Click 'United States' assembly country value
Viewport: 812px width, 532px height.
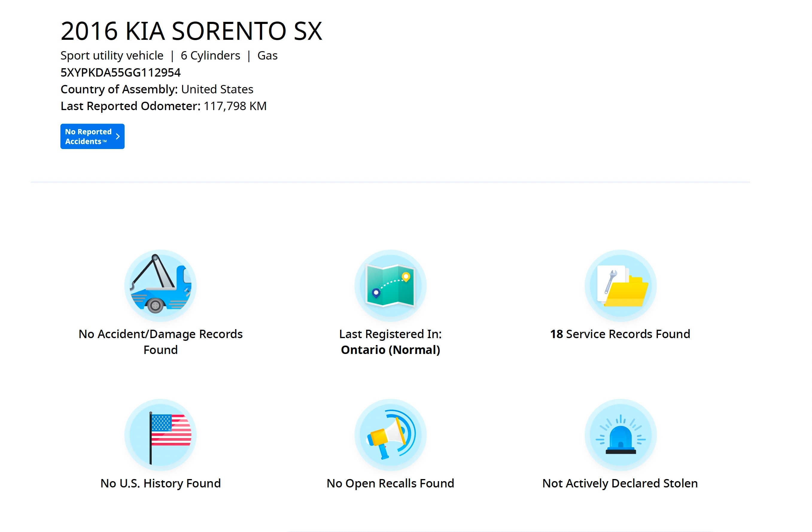217,89
